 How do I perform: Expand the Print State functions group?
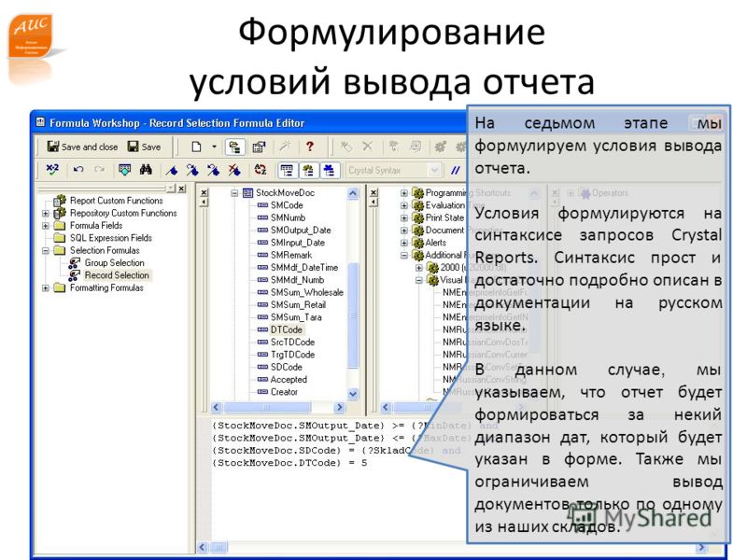(x=404, y=217)
